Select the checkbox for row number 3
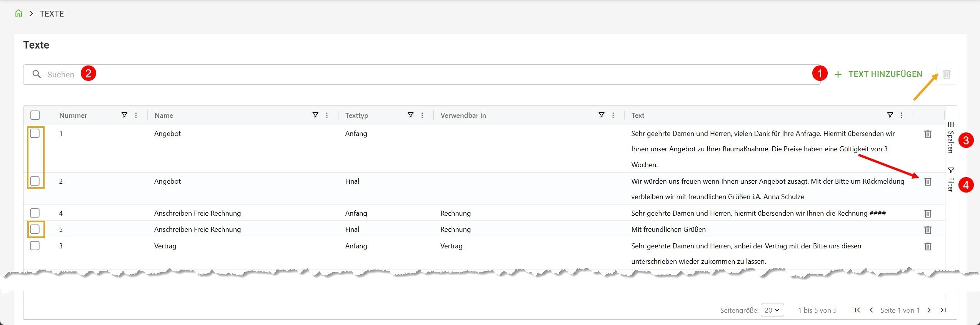Viewport: 980px width, 325px height. 35,246
